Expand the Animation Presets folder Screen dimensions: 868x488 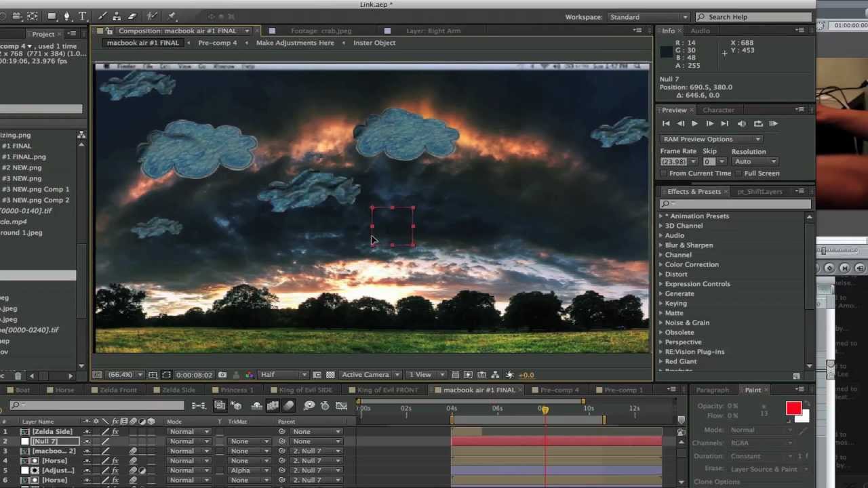[661, 216]
